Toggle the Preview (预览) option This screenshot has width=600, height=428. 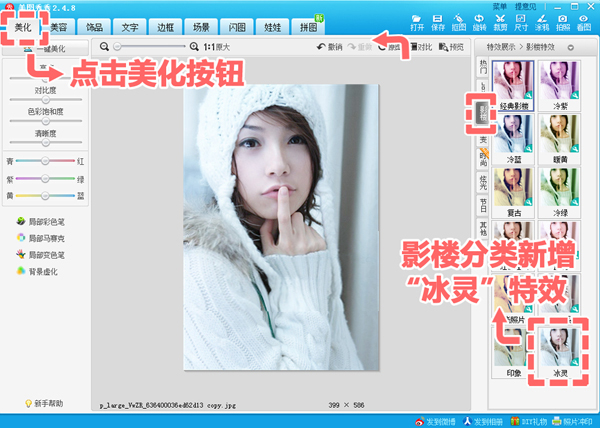pos(449,47)
